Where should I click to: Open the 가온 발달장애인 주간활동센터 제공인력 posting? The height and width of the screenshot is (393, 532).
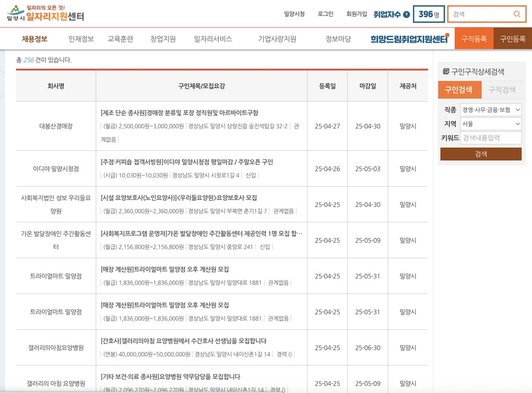tap(201, 233)
